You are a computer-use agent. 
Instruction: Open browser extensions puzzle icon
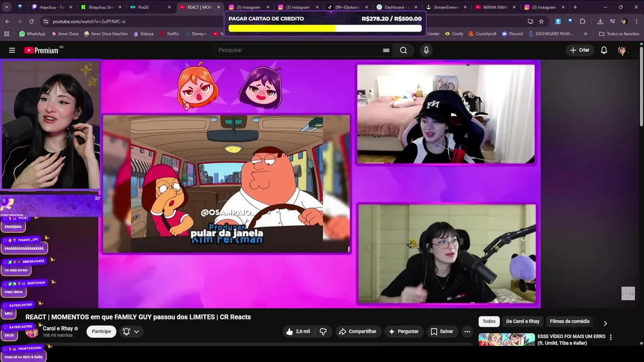pyautogui.click(x=582, y=21)
